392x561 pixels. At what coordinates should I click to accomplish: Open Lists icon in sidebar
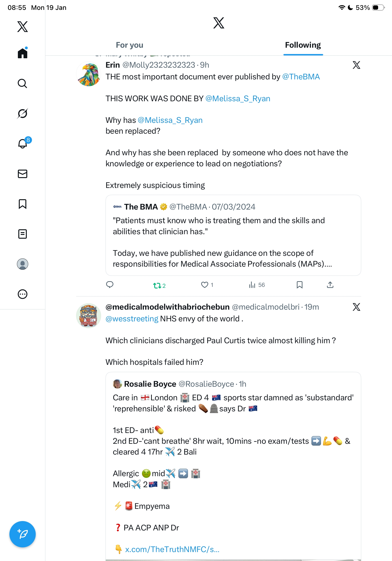point(23,234)
